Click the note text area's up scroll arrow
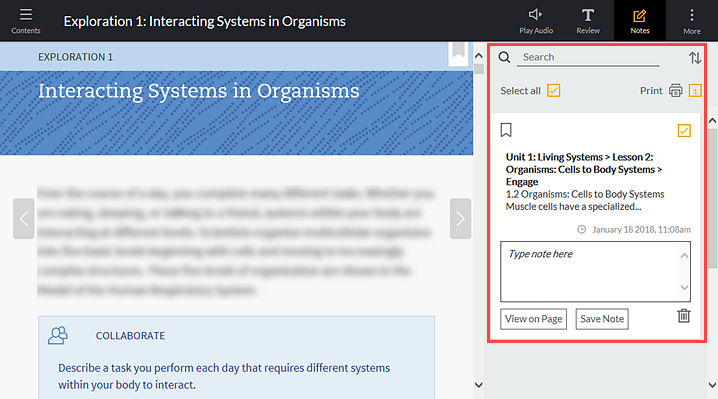 [x=684, y=256]
